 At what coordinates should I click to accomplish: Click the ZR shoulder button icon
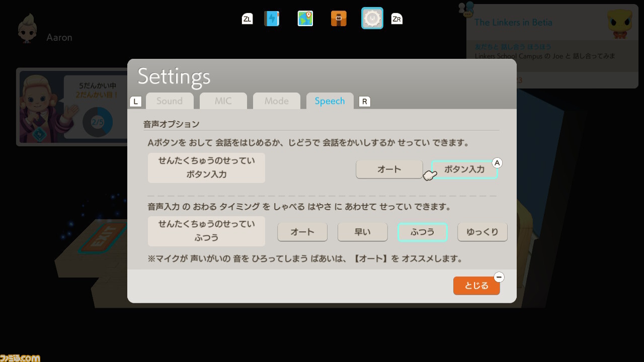[x=397, y=19]
